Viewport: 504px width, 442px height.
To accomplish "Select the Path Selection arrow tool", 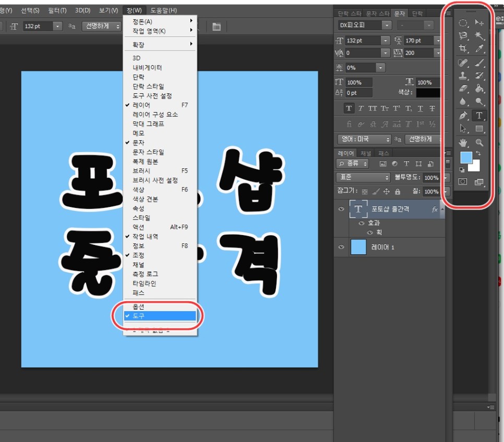I will click(x=463, y=129).
